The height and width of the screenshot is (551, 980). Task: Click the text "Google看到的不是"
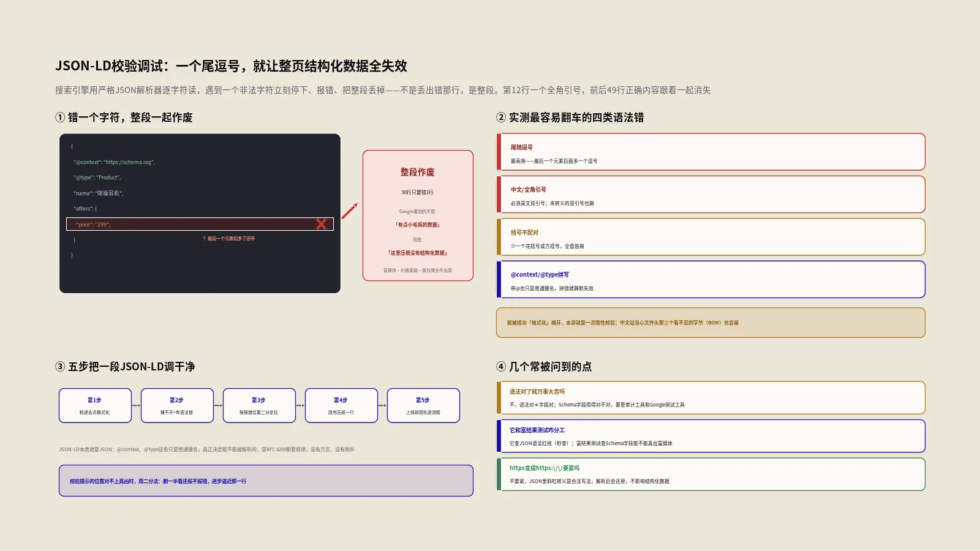(417, 211)
